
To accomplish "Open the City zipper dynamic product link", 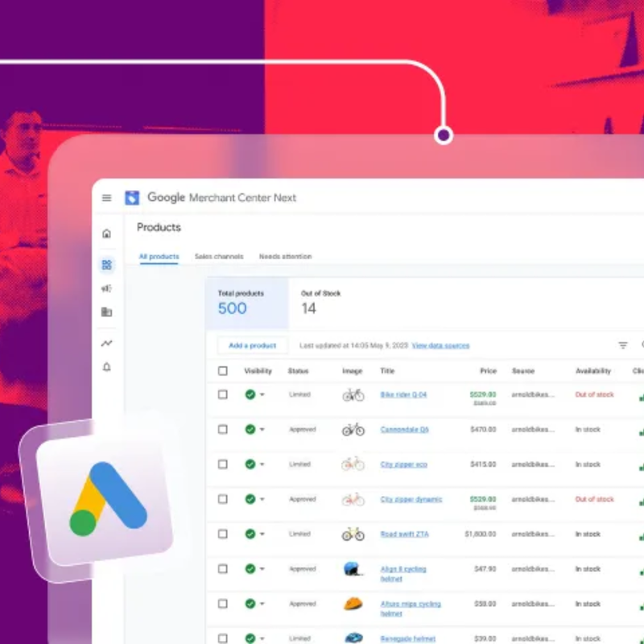I will (411, 499).
